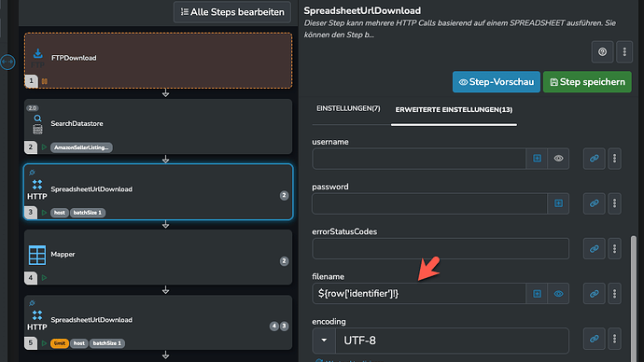Toggle the blue eye icon in filename field
Image resolution: width=644 pixels, height=362 pixels.
558,294
